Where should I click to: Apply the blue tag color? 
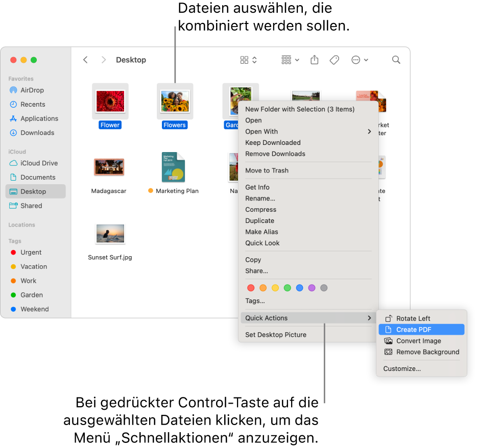[300, 288]
